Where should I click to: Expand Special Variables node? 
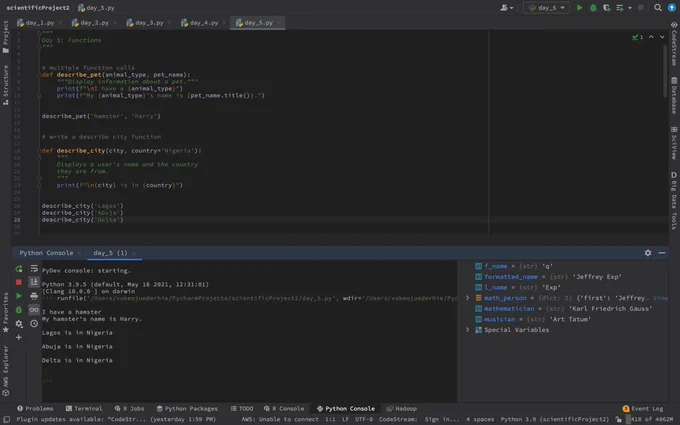(x=467, y=330)
